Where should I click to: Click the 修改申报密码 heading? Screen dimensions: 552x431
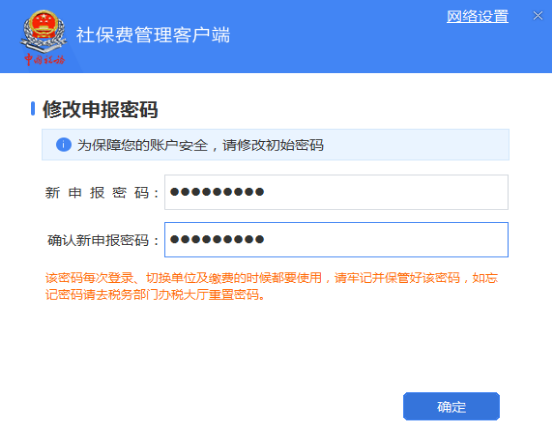tap(100, 109)
